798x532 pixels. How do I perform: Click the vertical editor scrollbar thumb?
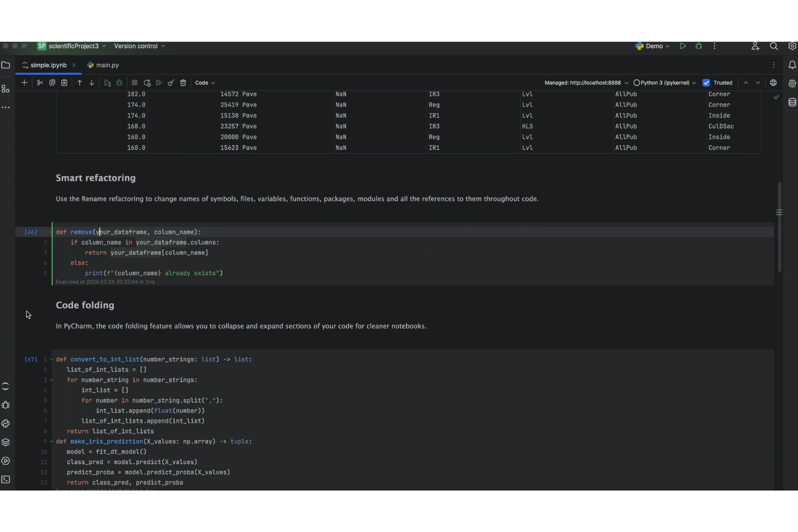click(779, 227)
